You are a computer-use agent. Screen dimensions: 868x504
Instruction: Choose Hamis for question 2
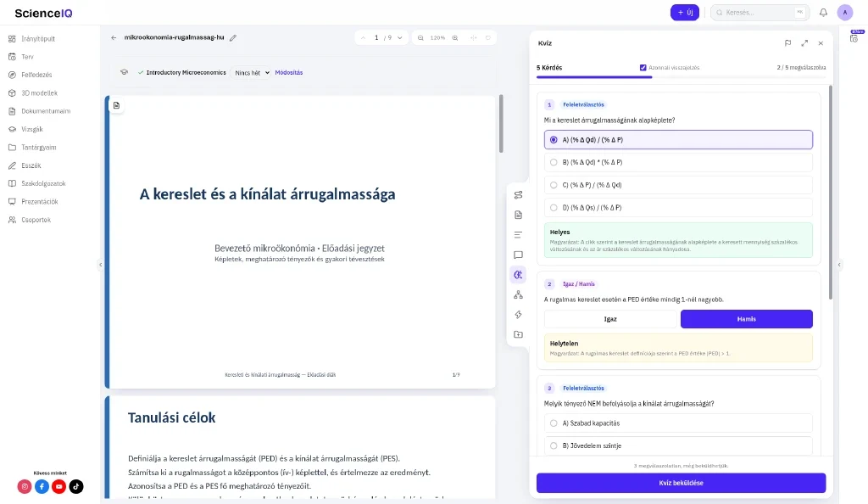pyautogui.click(x=746, y=319)
